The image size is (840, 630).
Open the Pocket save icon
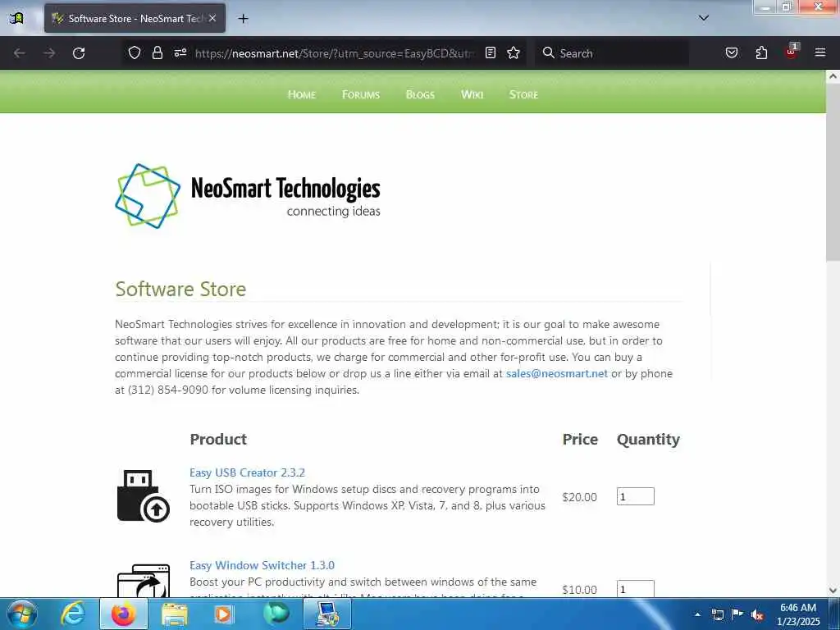tap(732, 52)
